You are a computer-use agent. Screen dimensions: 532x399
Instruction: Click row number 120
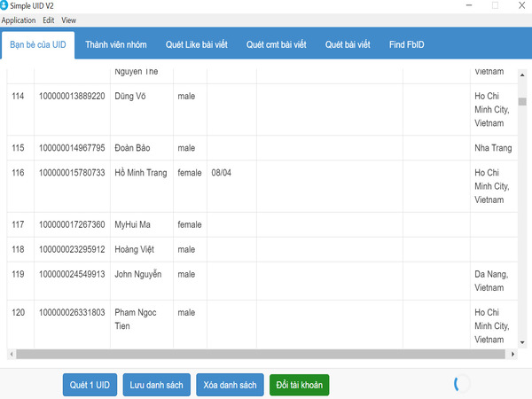point(18,312)
